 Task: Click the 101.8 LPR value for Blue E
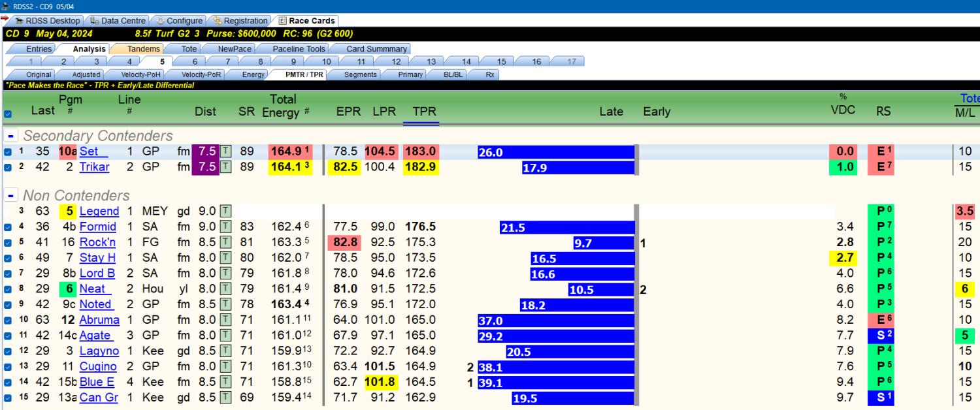point(383,382)
